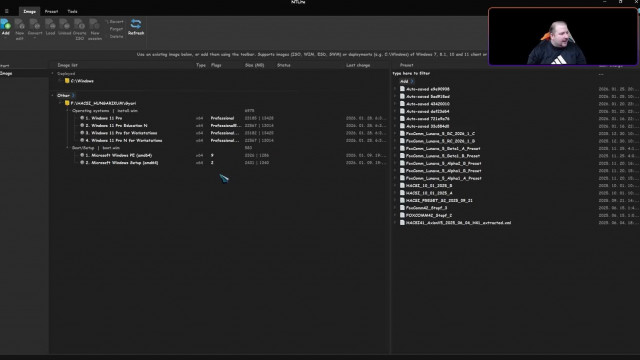The image size is (640, 360).
Task: Click the Convert toolbar icon
Action: pyautogui.click(x=35, y=24)
